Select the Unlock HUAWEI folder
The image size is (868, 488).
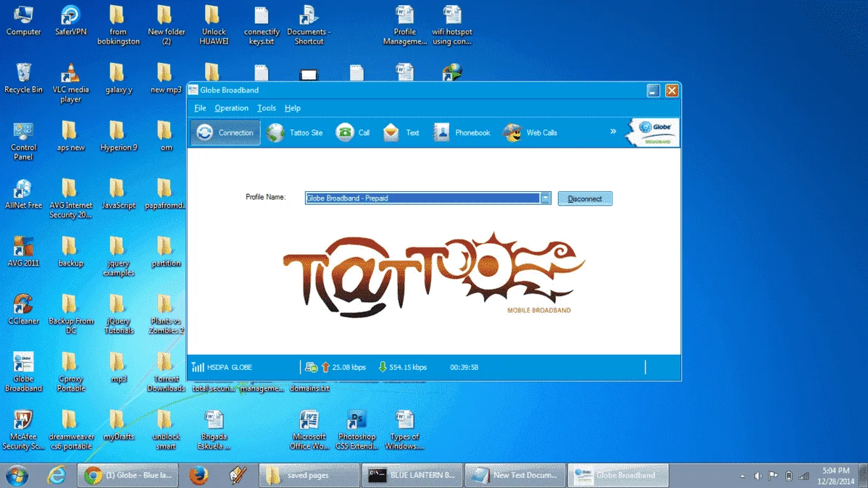[x=214, y=25]
